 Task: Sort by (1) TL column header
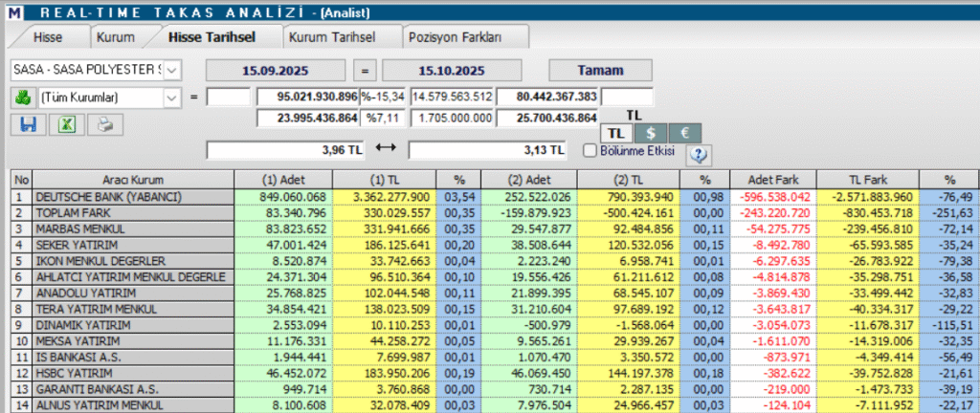(385, 180)
